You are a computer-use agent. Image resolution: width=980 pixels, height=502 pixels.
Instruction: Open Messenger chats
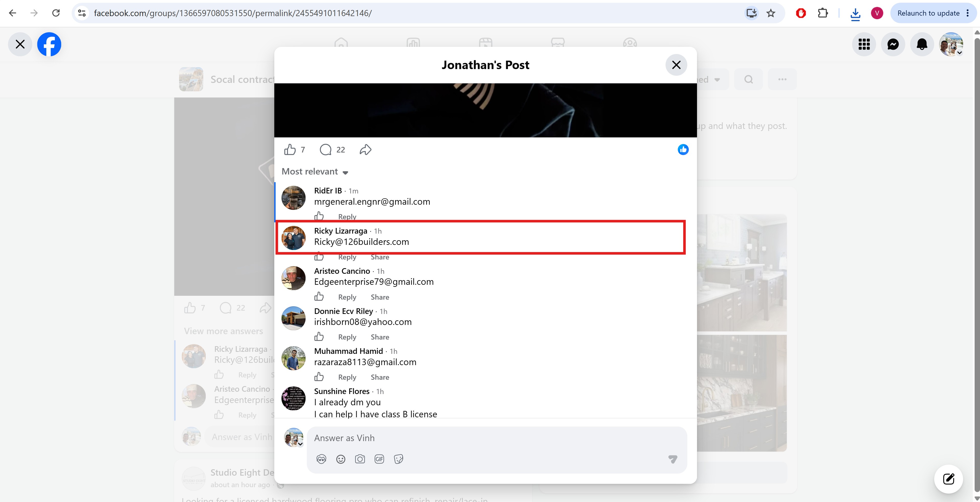[x=893, y=44]
